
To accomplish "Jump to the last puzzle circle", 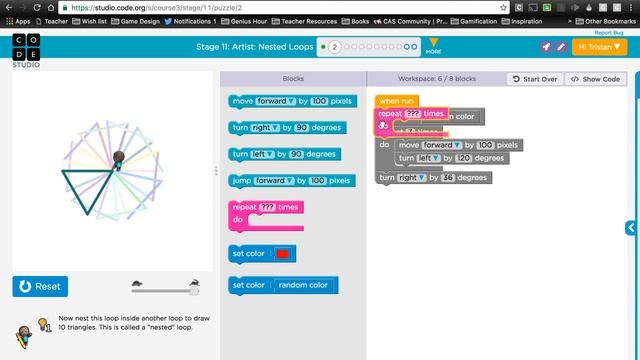I will pyautogui.click(x=414, y=47).
